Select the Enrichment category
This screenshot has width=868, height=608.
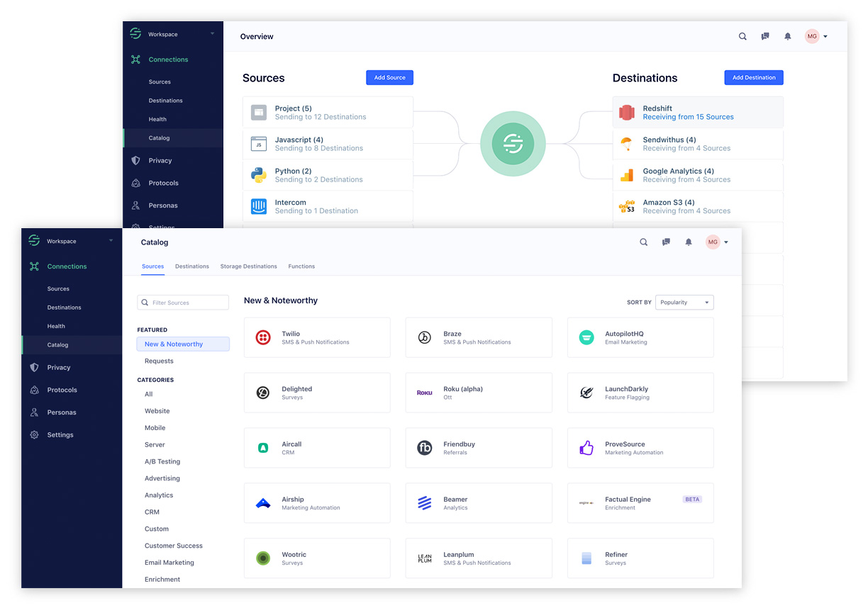(x=162, y=580)
